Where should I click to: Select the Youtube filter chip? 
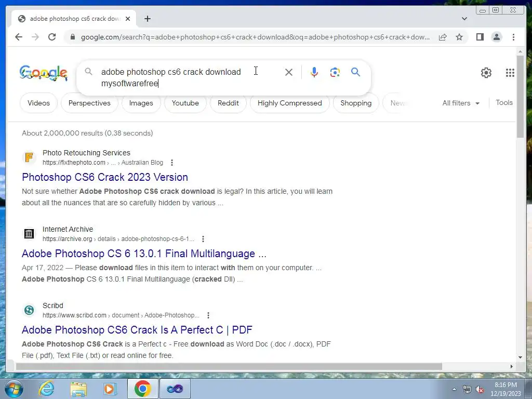tap(185, 103)
